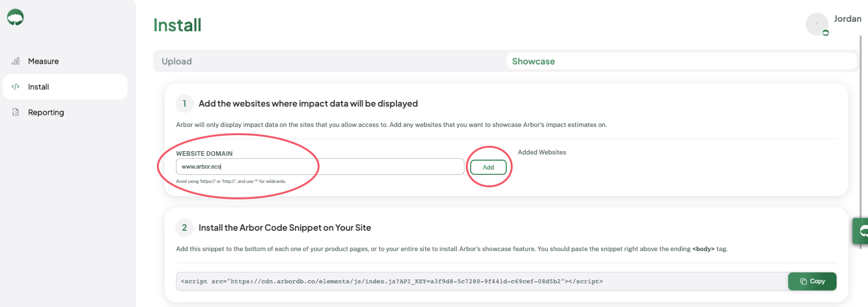Go to Install in the sidebar
Image resolution: width=868 pixels, height=307 pixels.
point(65,87)
